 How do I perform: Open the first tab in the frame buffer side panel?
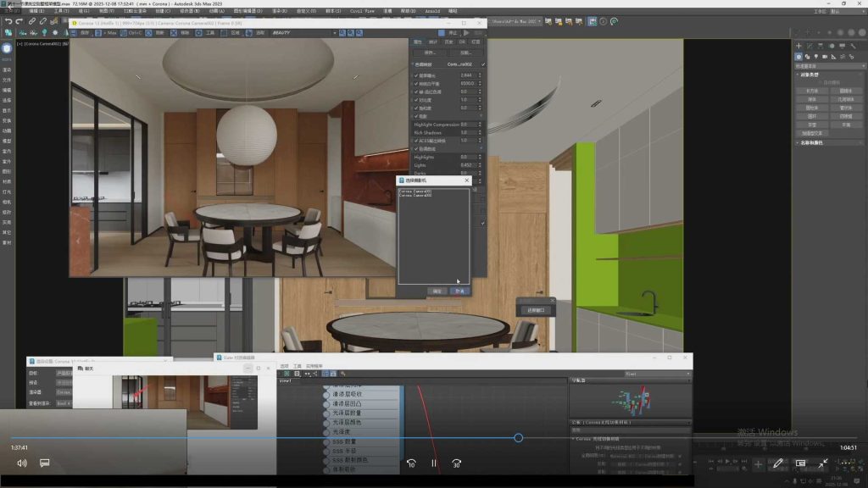point(418,42)
